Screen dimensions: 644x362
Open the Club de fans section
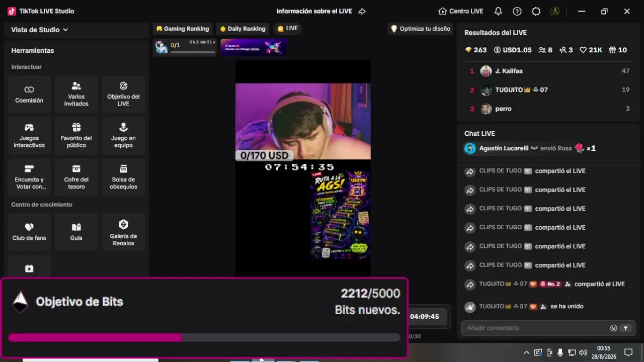click(x=29, y=232)
